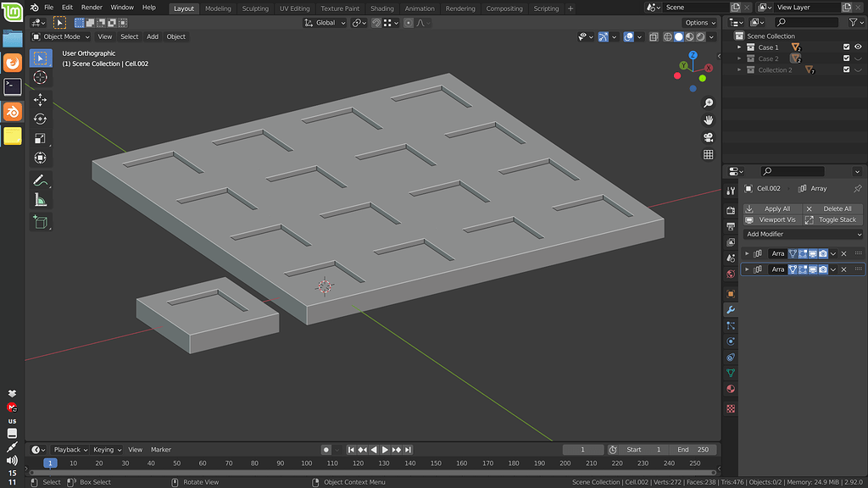This screenshot has width=868, height=488.
Task: Open the Scene properties tab
Action: (731, 258)
